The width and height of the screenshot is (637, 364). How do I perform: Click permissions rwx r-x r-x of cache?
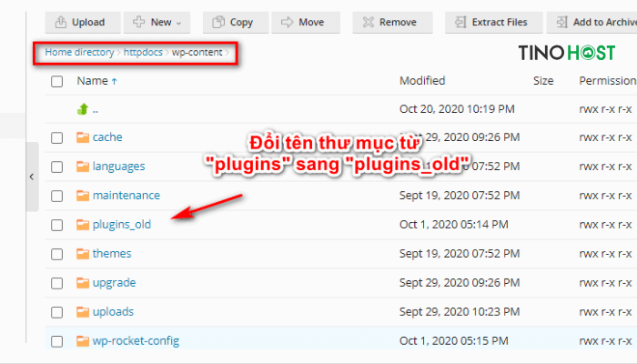coord(605,137)
